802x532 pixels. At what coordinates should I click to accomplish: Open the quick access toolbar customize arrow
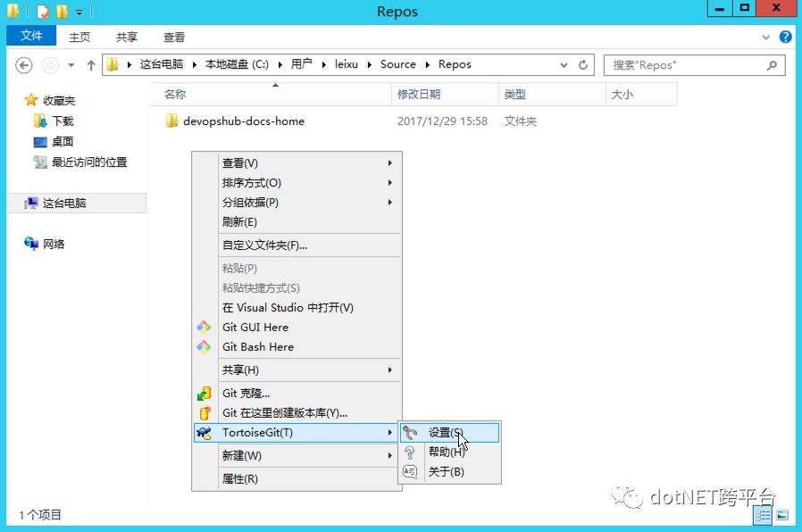tap(79, 12)
